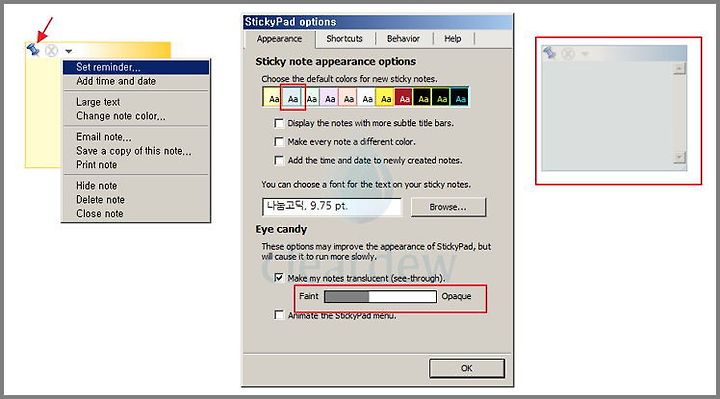Image resolution: width=720 pixels, height=399 pixels.
Task: Choose Set reminder... from the note menu
Action: pos(136,67)
